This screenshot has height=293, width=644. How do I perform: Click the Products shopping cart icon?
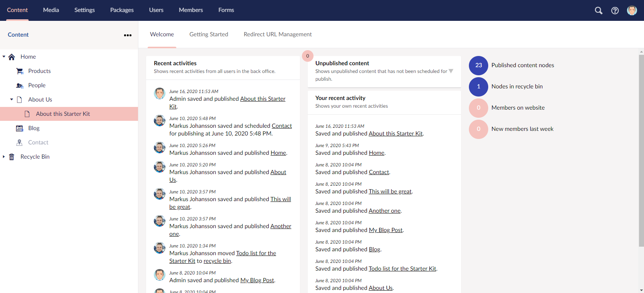pos(20,71)
